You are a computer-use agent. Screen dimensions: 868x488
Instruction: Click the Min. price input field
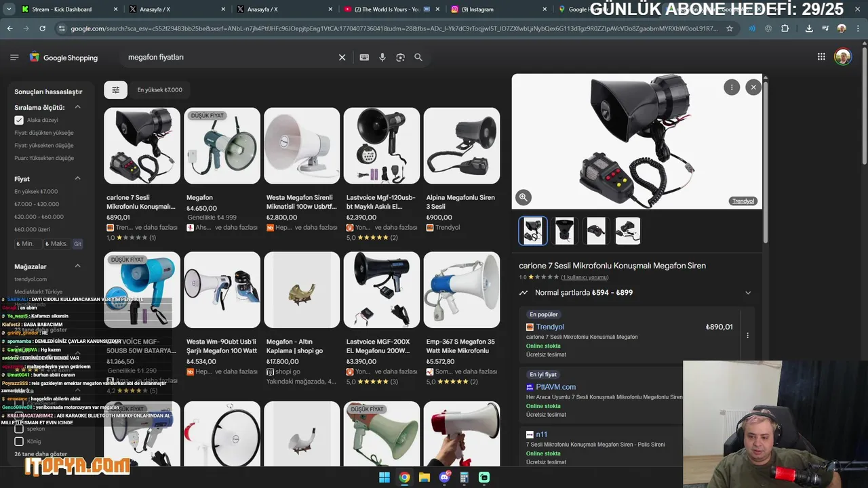click(x=28, y=244)
